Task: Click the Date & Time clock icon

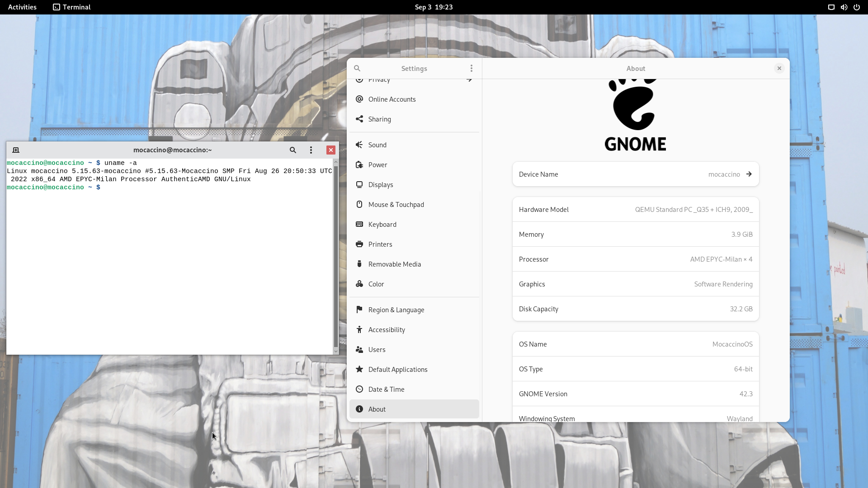Action: point(359,389)
